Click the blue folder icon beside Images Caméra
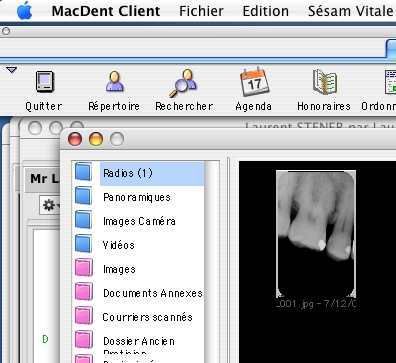 (83, 220)
